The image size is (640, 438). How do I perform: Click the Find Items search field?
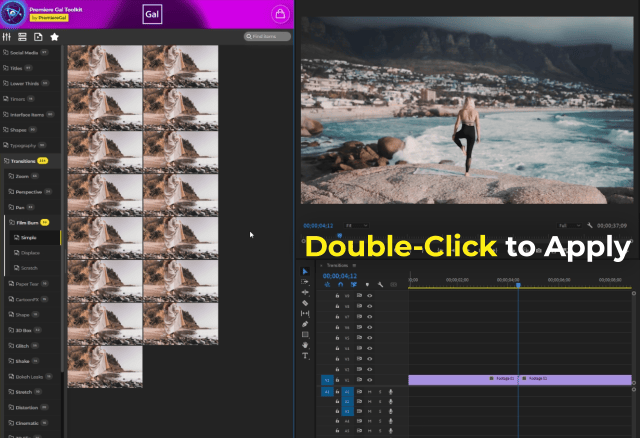coord(267,36)
